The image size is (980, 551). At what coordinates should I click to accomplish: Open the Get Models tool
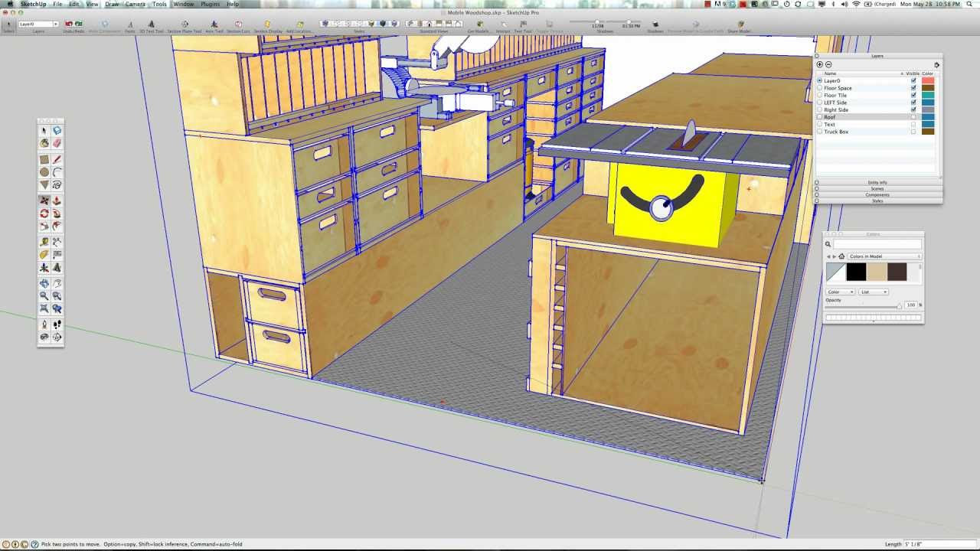481,24
